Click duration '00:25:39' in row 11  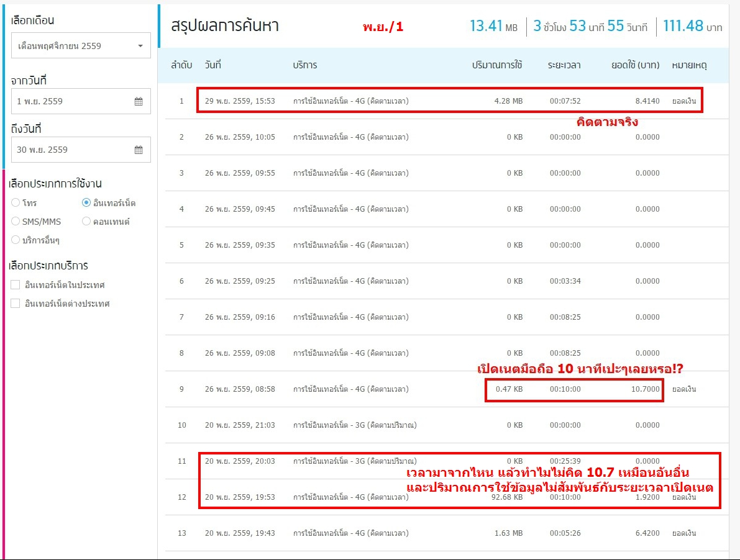pyautogui.click(x=565, y=461)
